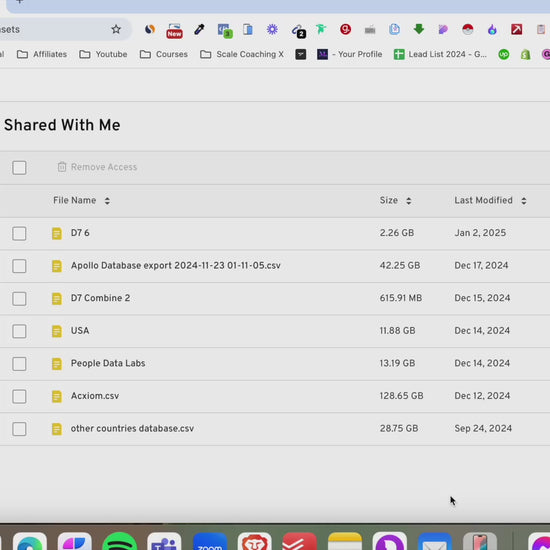Screen dimensions: 550x550
Task: Launch Spotify from the dock
Action: (119, 541)
